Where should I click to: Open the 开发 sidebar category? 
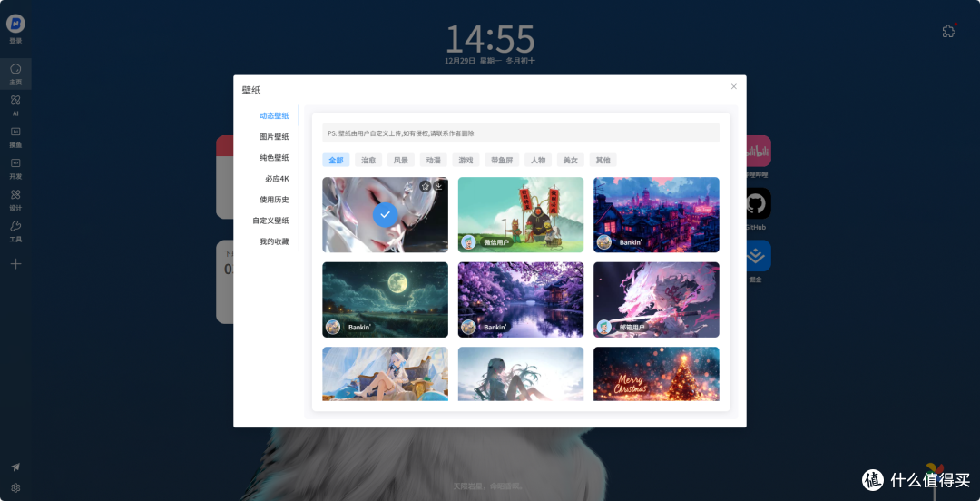15,168
